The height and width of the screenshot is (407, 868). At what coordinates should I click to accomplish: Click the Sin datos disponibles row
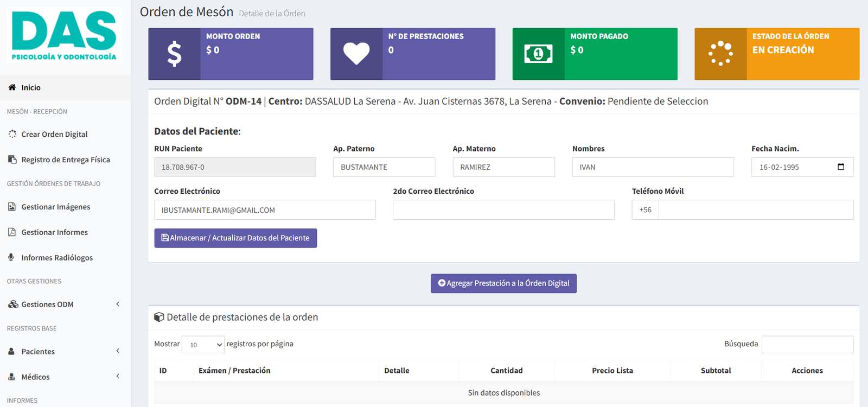[x=503, y=393]
